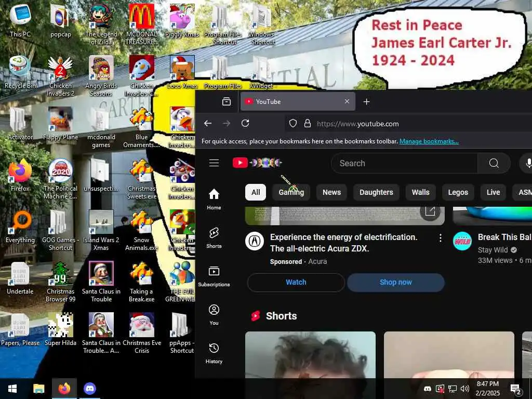The image size is (532, 399).
Task: Reload the YouTube page
Action: [x=245, y=124]
